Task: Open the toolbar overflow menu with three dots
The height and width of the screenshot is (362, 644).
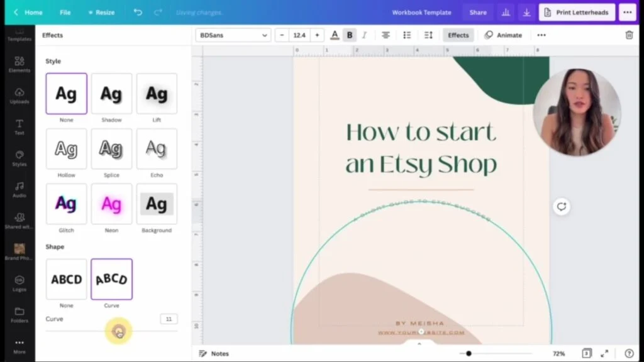Action: click(x=541, y=35)
